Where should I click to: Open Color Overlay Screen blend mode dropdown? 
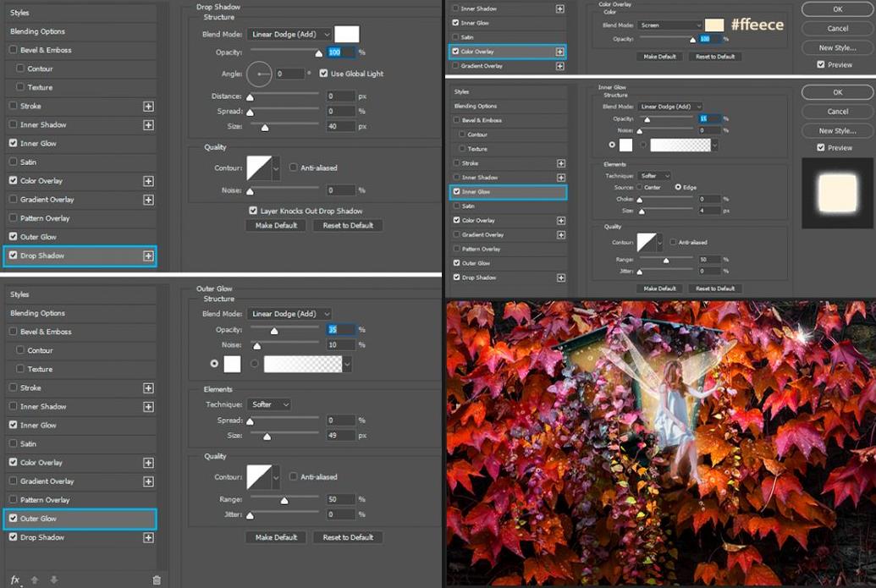point(669,25)
